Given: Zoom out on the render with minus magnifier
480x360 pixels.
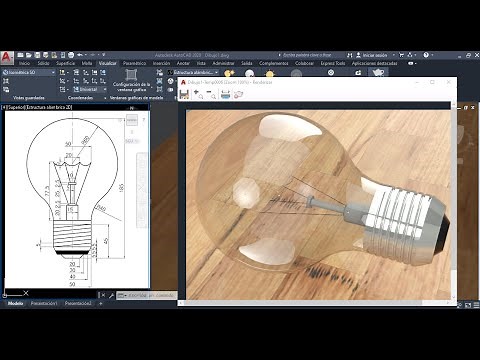Looking at the screenshot, I should click(x=211, y=94).
